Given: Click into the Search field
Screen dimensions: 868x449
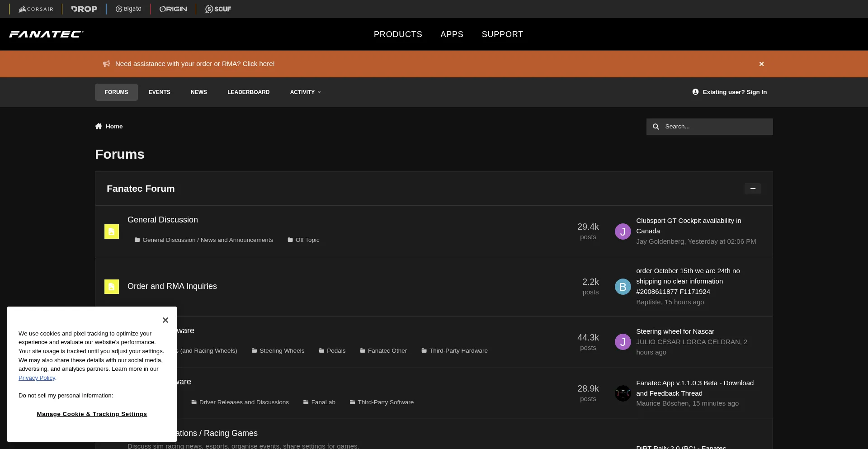Looking at the screenshot, I should tap(716, 127).
